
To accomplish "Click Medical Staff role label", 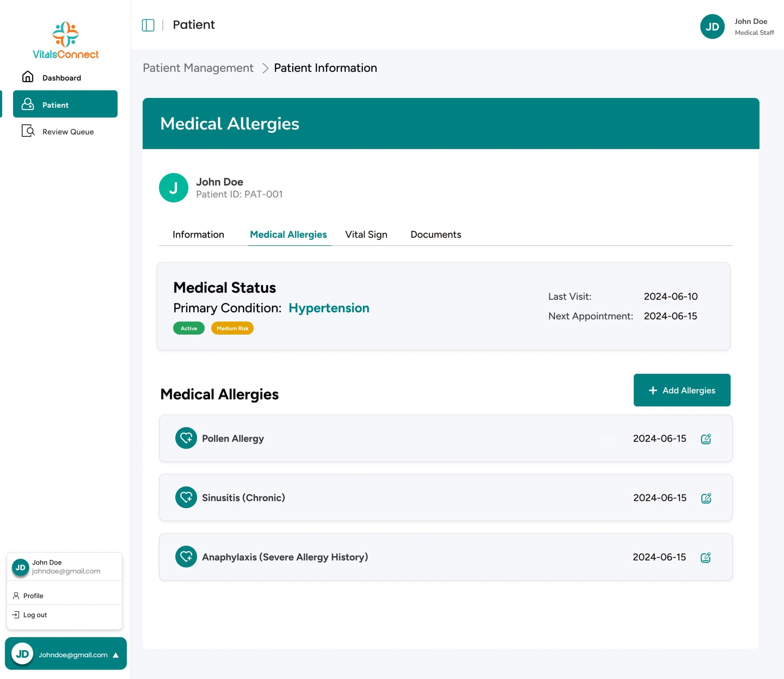I will 754,33.
